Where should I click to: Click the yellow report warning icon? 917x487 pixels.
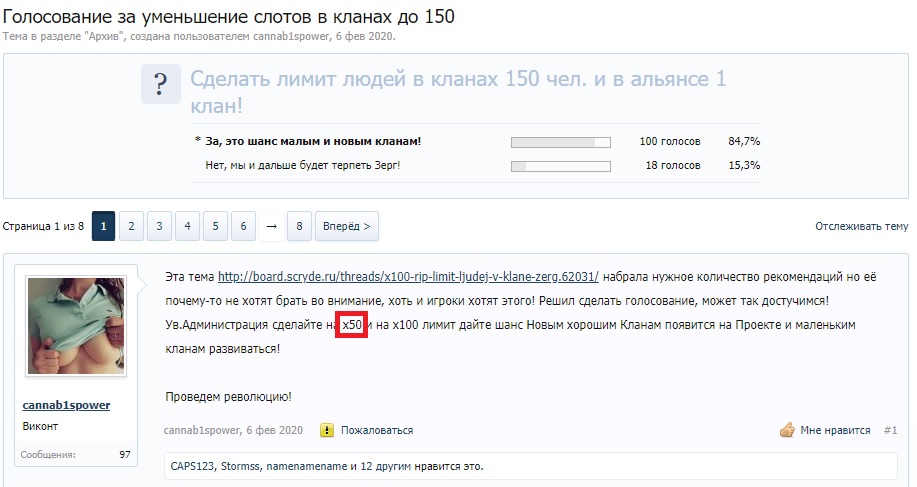pos(326,430)
